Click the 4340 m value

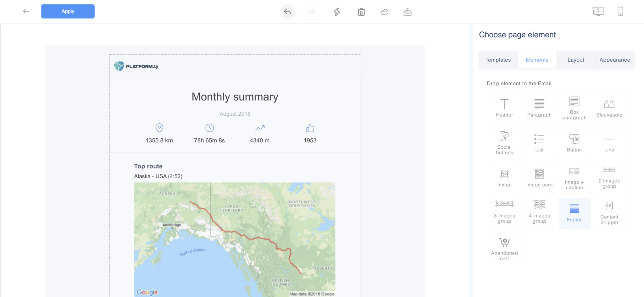pos(260,140)
